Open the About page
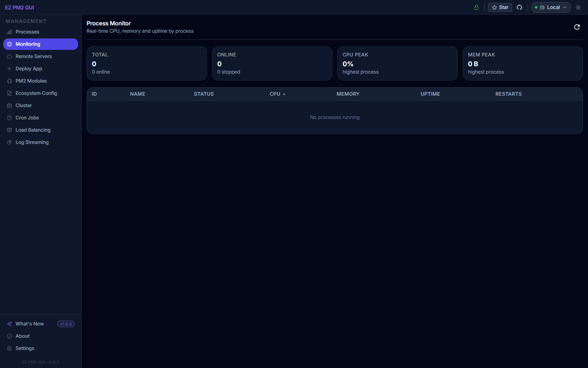588x368 pixels. (x=22, y=336)
